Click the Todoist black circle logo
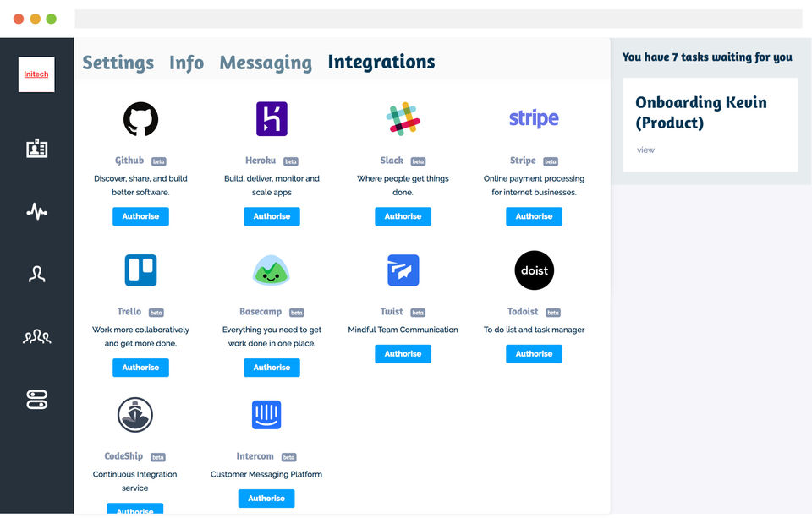 [534, 270]
